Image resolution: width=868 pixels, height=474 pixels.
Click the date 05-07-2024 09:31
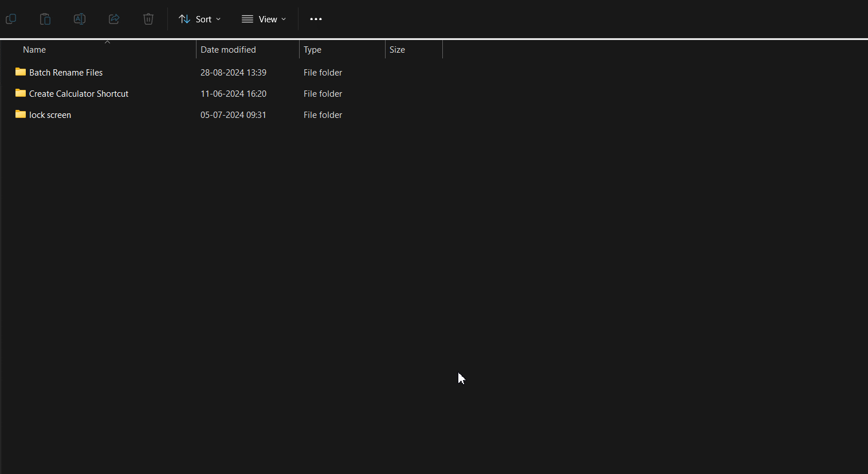[233, 115]
